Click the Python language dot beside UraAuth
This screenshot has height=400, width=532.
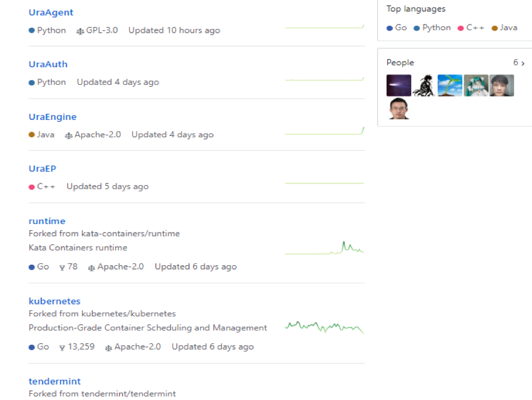[31, 82]
